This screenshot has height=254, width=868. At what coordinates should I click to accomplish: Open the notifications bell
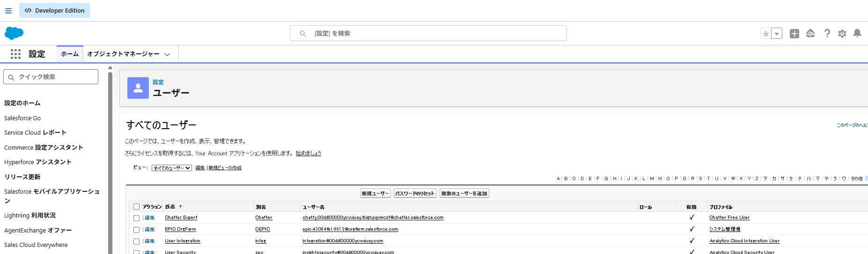point(857,33)
